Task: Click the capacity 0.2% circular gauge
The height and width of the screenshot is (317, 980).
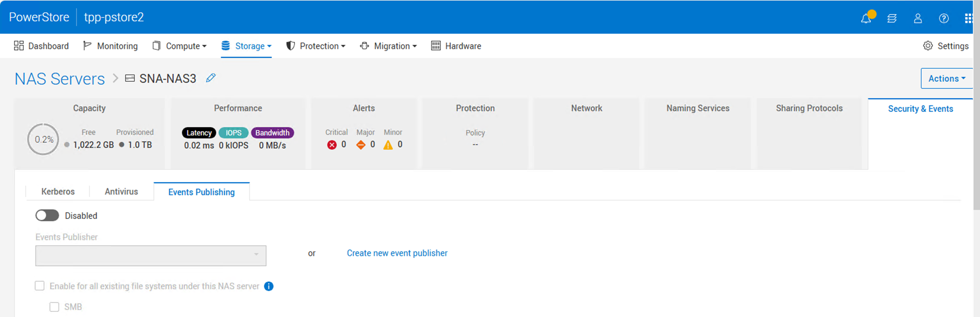Action: (x=43, y=139)
